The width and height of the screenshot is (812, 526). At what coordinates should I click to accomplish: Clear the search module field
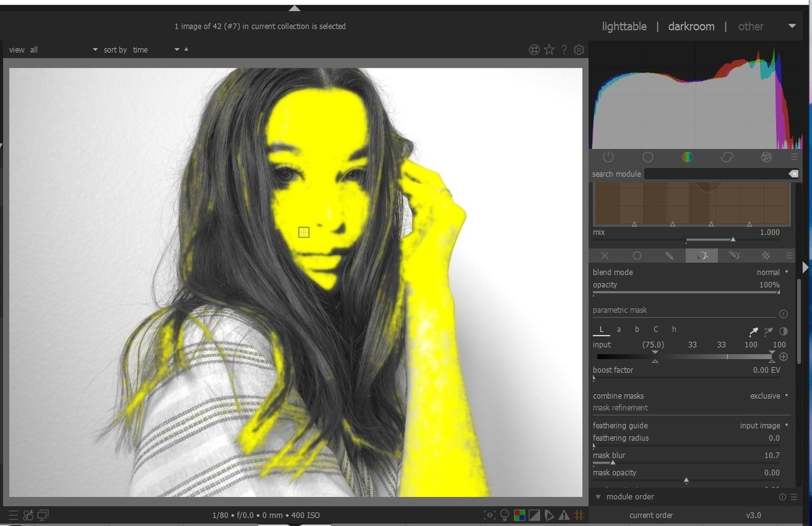pos(793,174)
